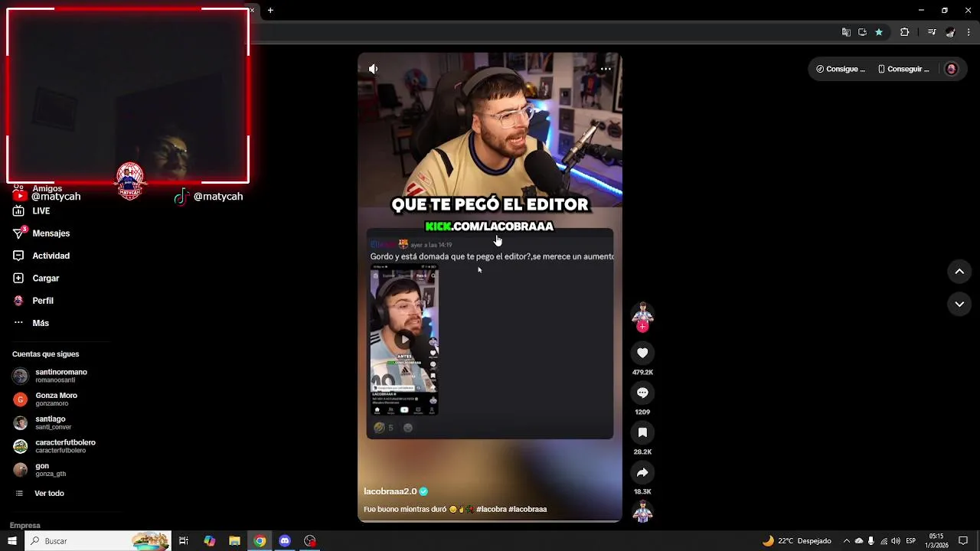980x551 pixels.
Task: Open Perfil in the sidebar
Action: [x=34, y=301]
